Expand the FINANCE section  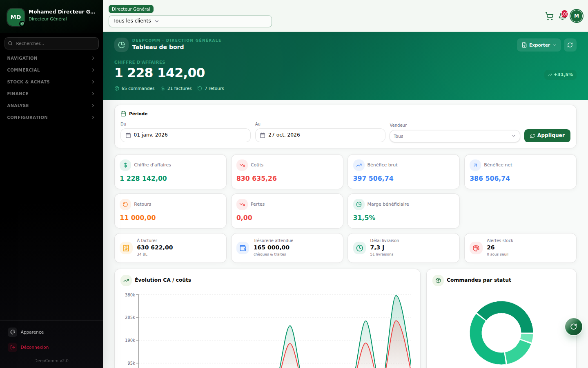51,94
